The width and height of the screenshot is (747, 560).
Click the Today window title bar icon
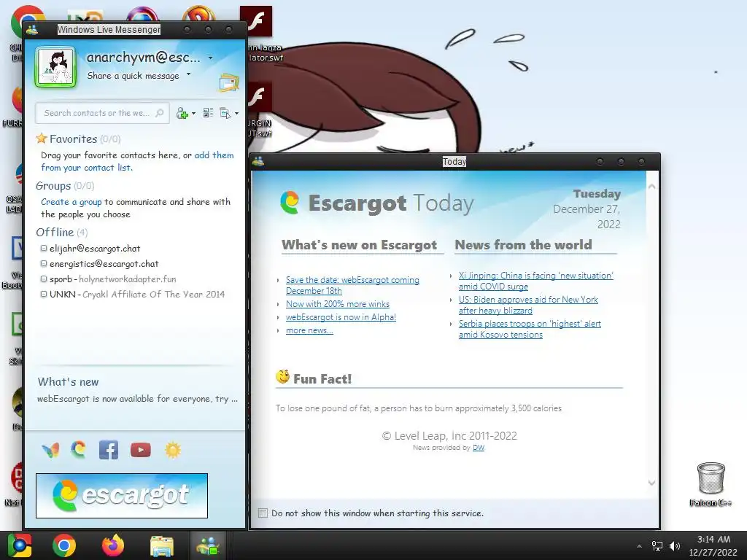[258, 161]
